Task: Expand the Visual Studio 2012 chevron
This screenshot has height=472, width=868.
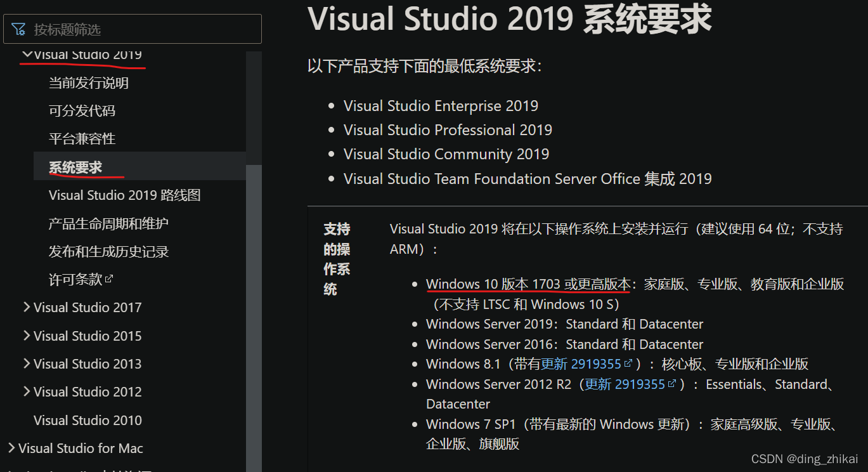Action: click(27, 391)
